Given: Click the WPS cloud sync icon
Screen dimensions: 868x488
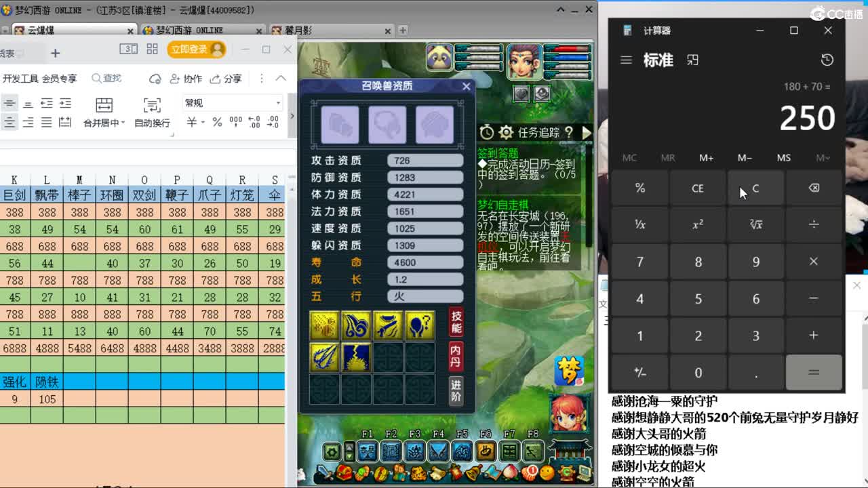Looking at the screenshot, I should 155,79.
